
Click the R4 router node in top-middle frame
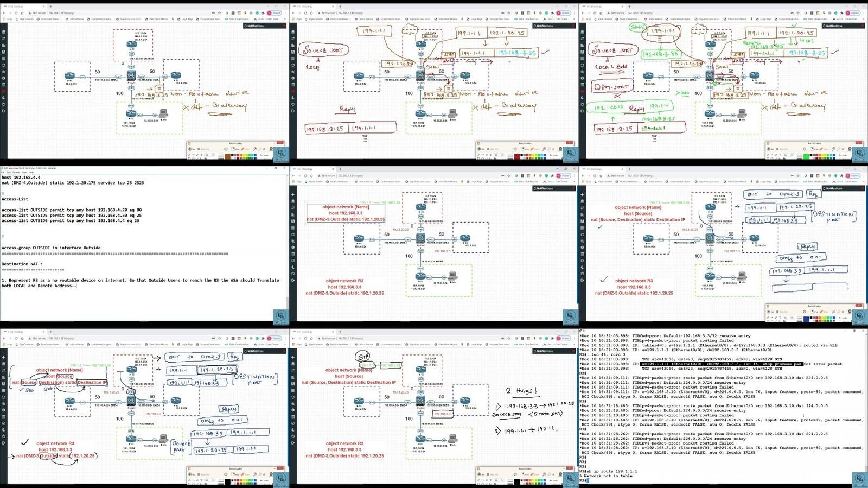[x=359, y=76]
